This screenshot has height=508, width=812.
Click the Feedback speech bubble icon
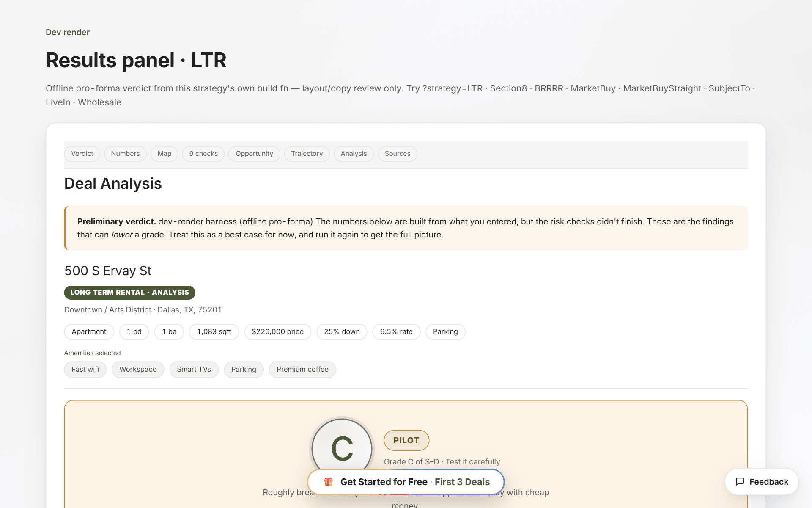pyautogui.click(x=740, y=482)
